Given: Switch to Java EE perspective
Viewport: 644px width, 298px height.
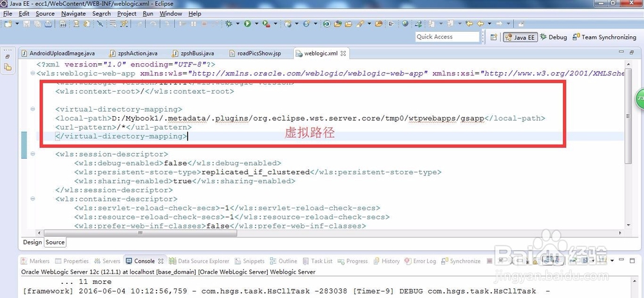Looking at the screenshot, I should tap(520, 37).
